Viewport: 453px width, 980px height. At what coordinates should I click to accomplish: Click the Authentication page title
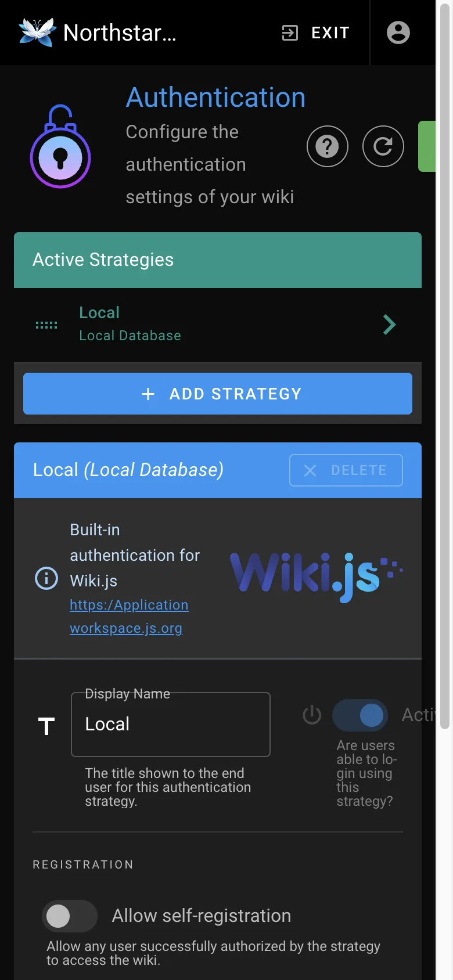(x=215, y=98)
